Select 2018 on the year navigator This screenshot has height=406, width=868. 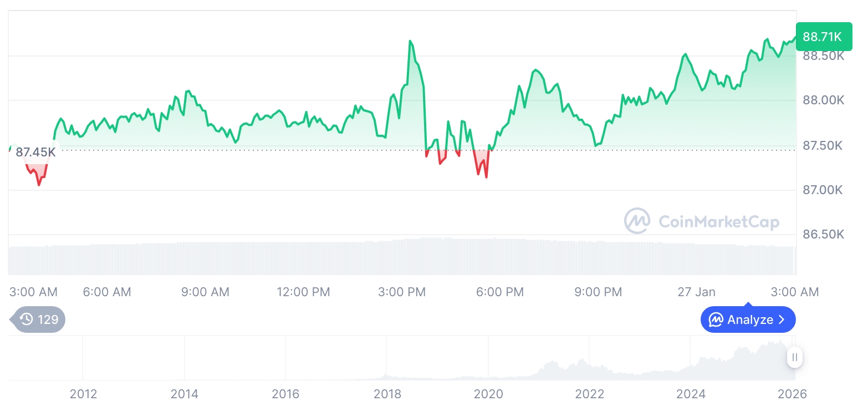coord(387,394)
